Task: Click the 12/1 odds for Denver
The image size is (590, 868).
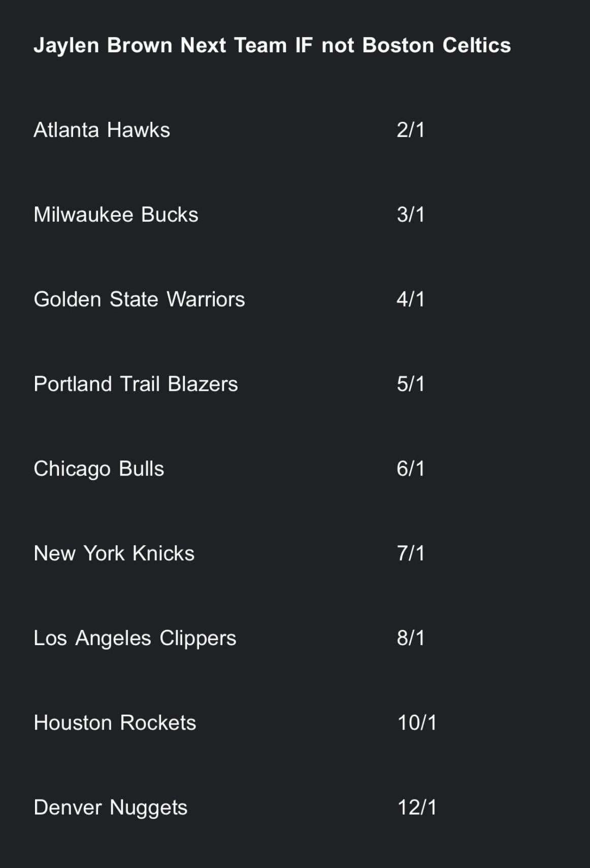Action: tap(417, 808)
